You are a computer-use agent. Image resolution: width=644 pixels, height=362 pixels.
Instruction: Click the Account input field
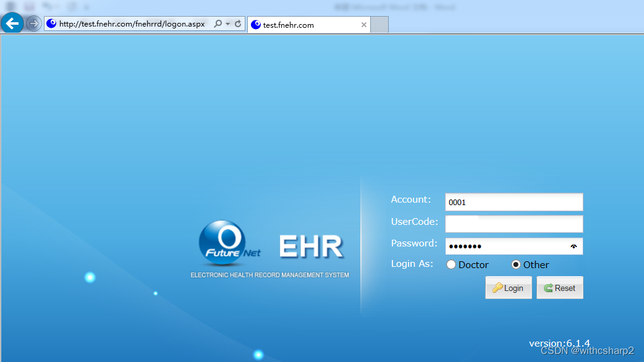(x=514, y=203)
